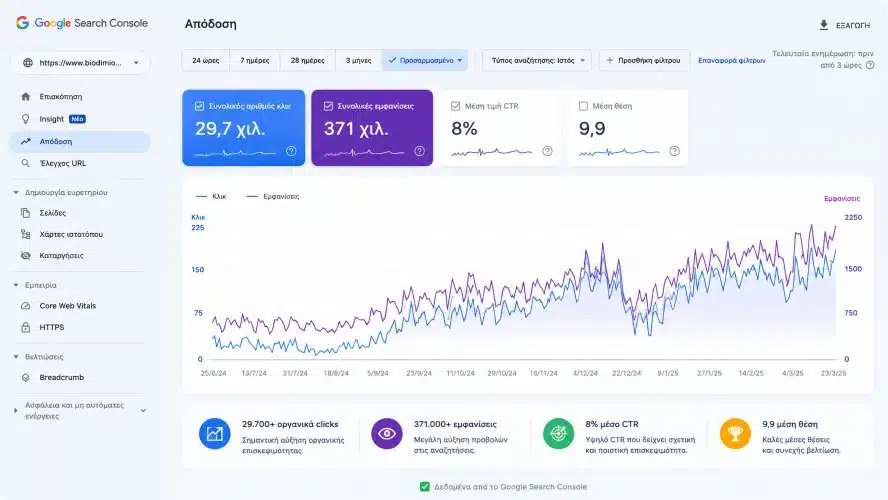The width and height of the screenshot is (888, 500).
Task: Open the Τύπος αναζήτησης: Ιστός dropdown
Action: pyautogui.click(x=537, y=60)
